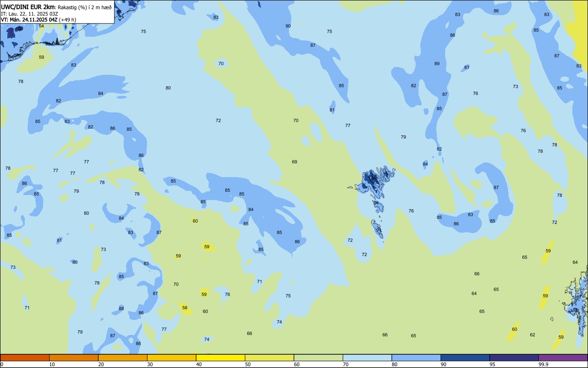The width and height of the screenshot is (588, 368).
Task: Click the value '94' on the Faroe Islands
Action: (x=376, y=203)
